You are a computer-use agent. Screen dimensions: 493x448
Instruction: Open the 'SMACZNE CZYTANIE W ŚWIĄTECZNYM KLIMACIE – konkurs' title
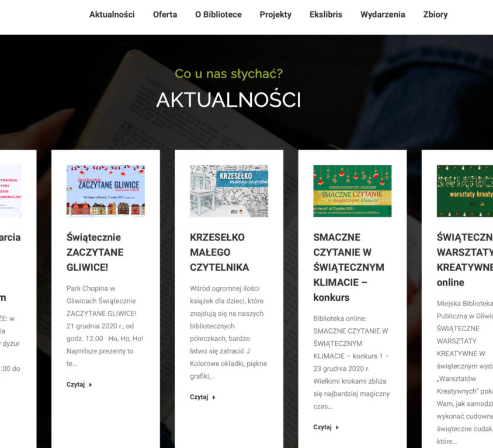349,268
